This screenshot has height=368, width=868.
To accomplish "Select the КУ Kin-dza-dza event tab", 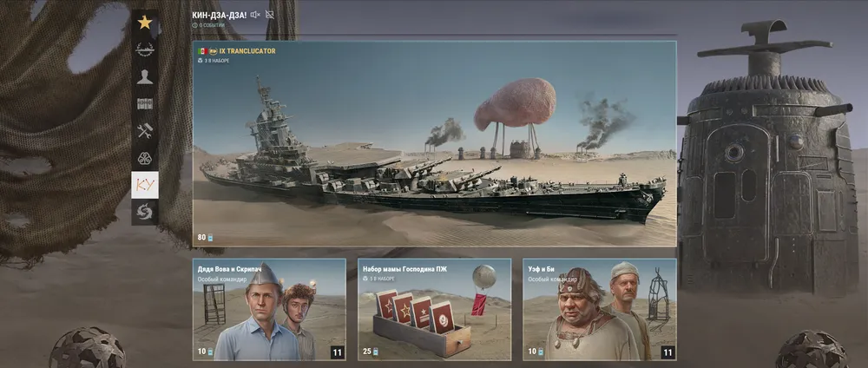I will [x=145, y=185].
